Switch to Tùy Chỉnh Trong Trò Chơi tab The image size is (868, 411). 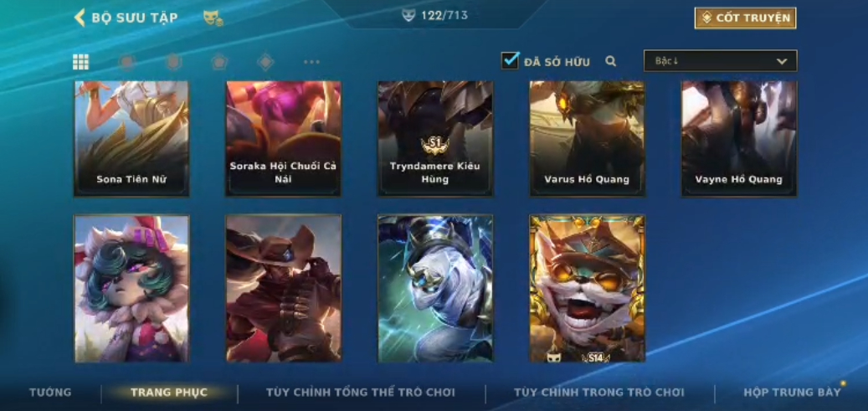click(x=599, y=393)
